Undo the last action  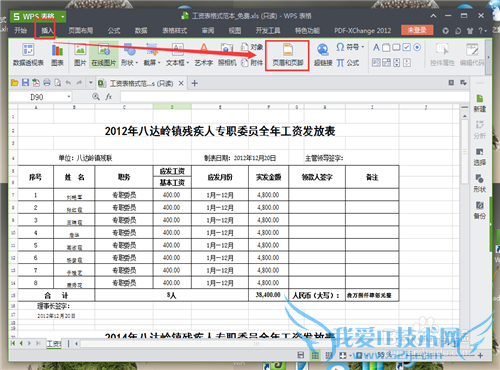tap(68, 83)
